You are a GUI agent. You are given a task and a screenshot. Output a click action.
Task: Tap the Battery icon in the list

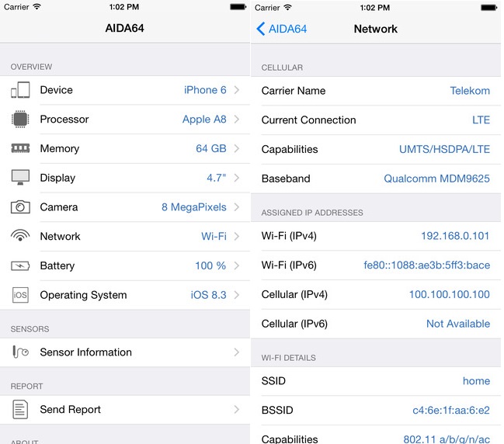click(x=20, y=265)
